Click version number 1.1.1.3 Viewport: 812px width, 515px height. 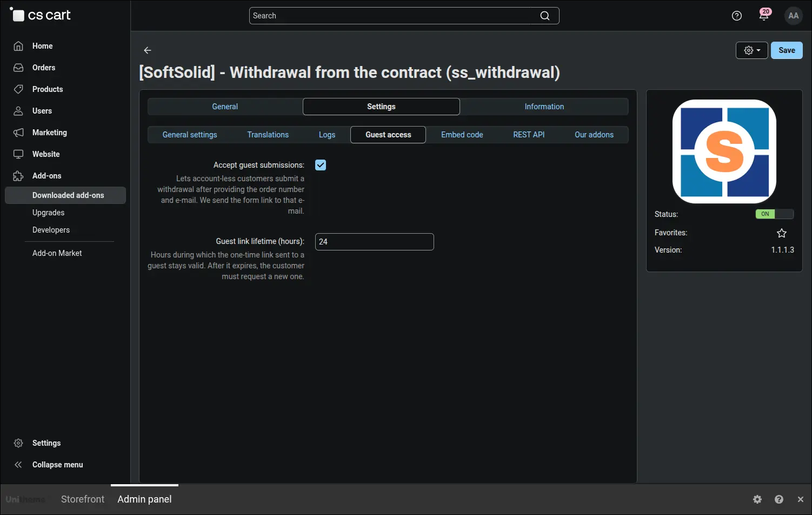[782, 250]
